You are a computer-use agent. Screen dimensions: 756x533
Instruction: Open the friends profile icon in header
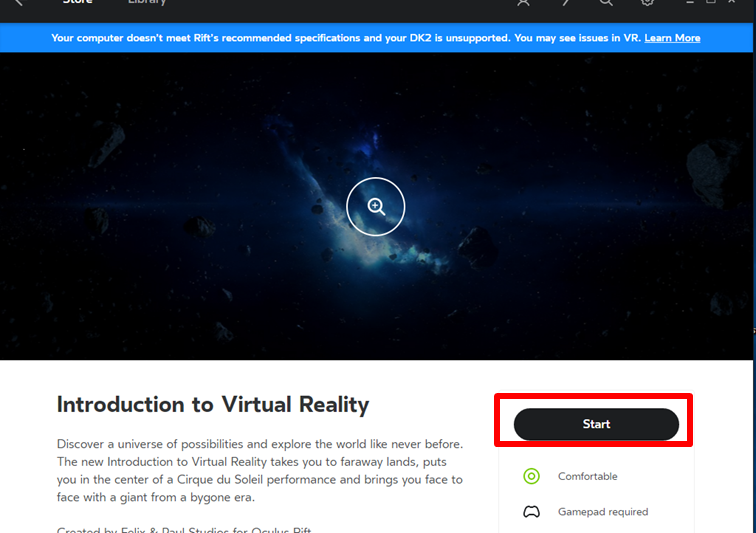[x=523, y=3]
